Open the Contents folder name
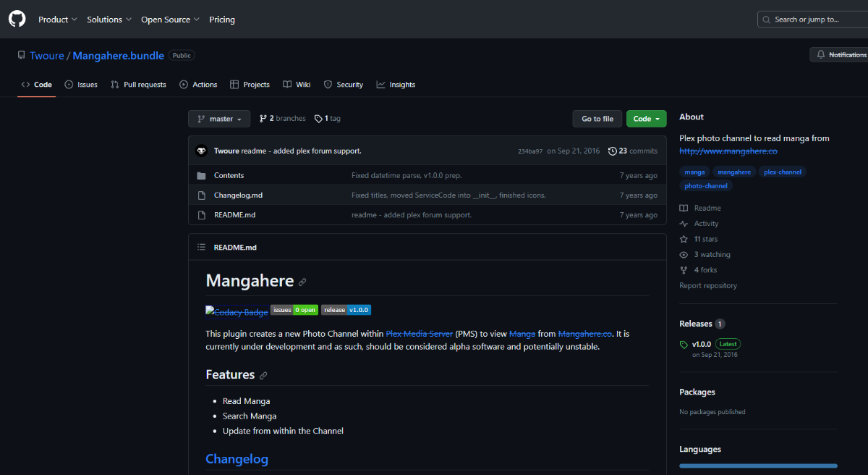The width and height of the screenshot is (868, 475). [x=229, y=176]
